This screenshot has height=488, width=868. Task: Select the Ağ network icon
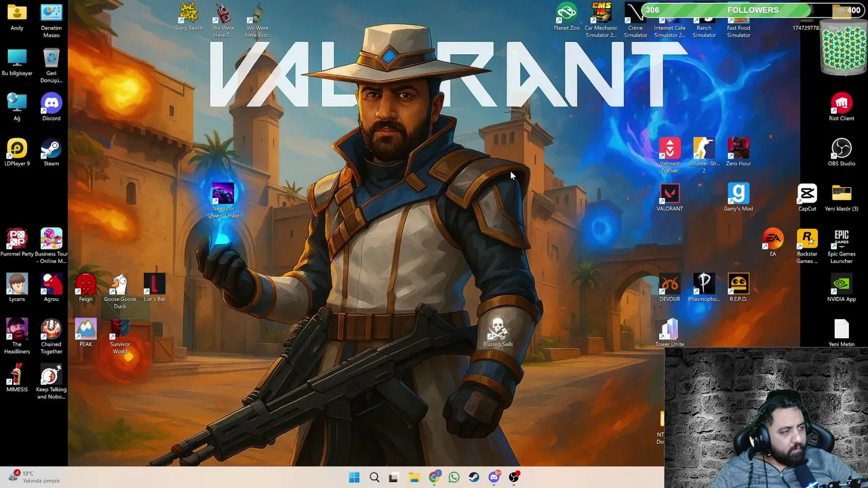pyautogui.click(x=17, y=108)
